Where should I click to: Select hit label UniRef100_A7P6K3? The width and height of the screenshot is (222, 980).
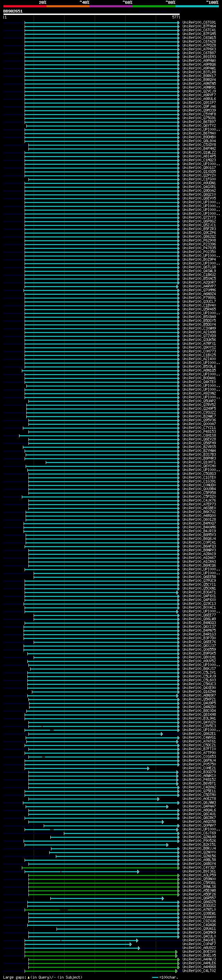199,49
